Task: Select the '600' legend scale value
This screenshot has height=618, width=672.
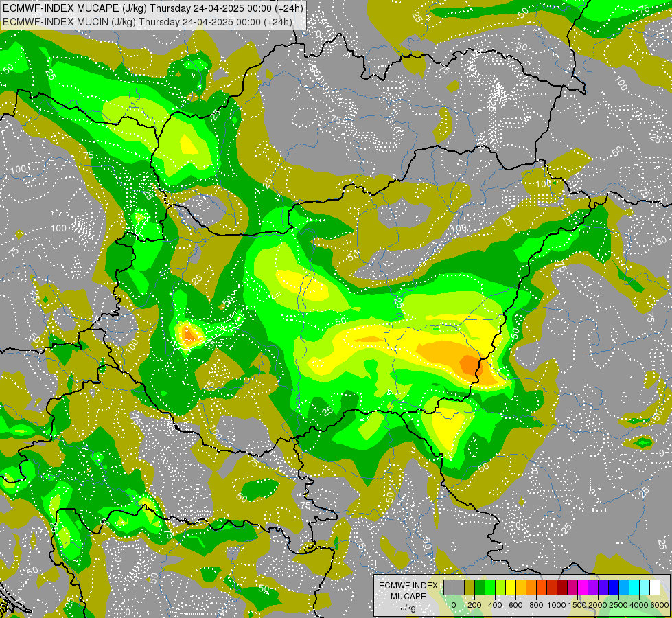Action: pyautogui.click(x=515, y=605)
